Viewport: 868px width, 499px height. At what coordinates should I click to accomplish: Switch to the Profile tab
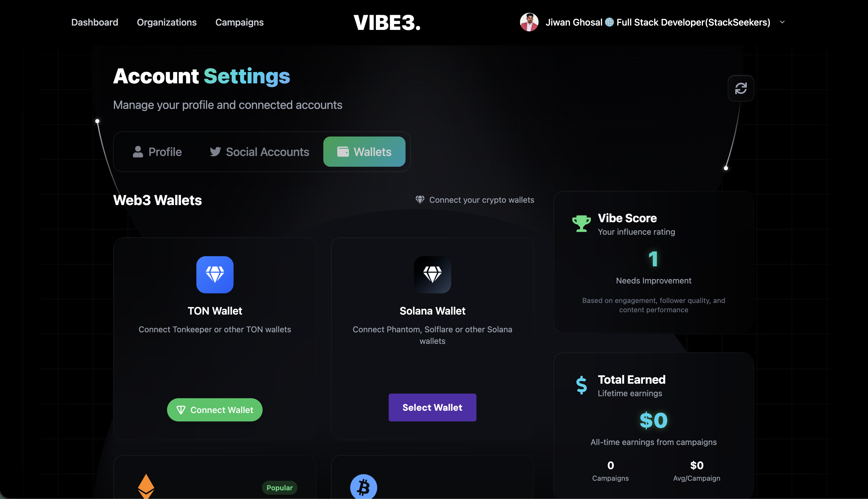click(x=157, y=152)
